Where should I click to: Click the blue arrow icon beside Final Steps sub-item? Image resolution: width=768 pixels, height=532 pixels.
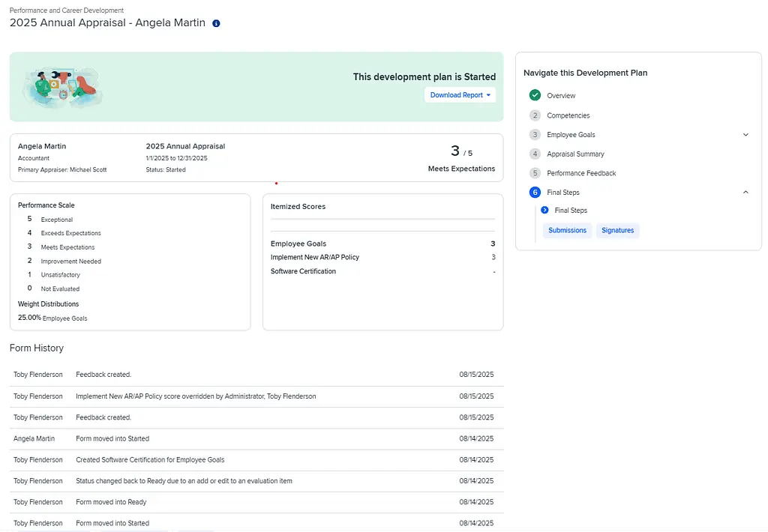coord(545,211)
